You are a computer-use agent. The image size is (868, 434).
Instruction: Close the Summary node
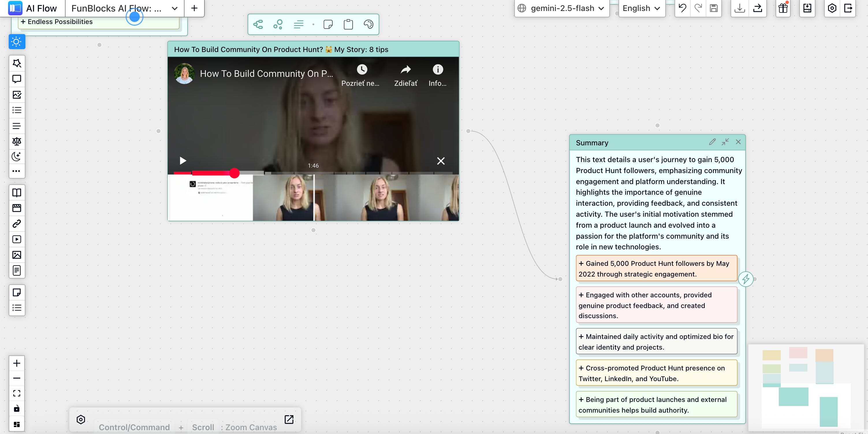738,142
